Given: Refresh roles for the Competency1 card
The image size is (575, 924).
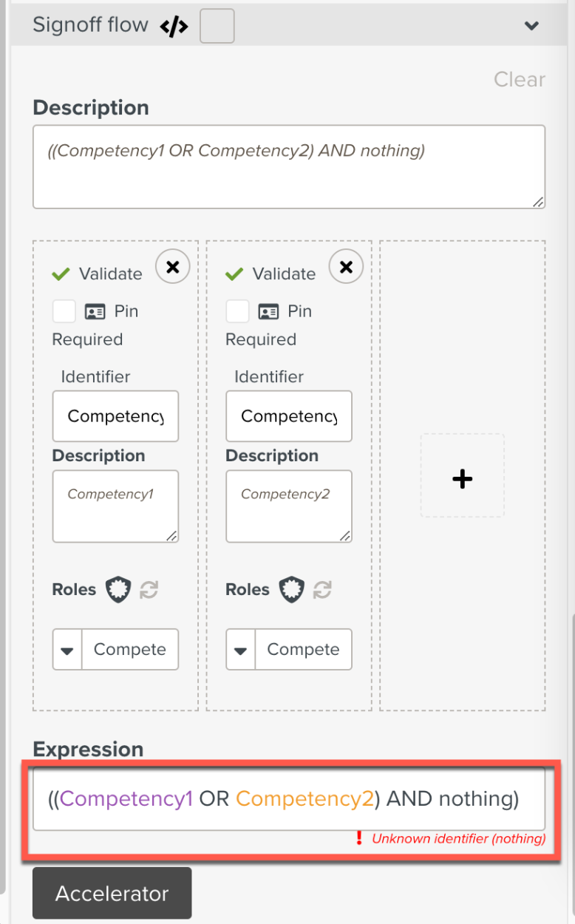Looking at the screenshot, I should 149,590.
